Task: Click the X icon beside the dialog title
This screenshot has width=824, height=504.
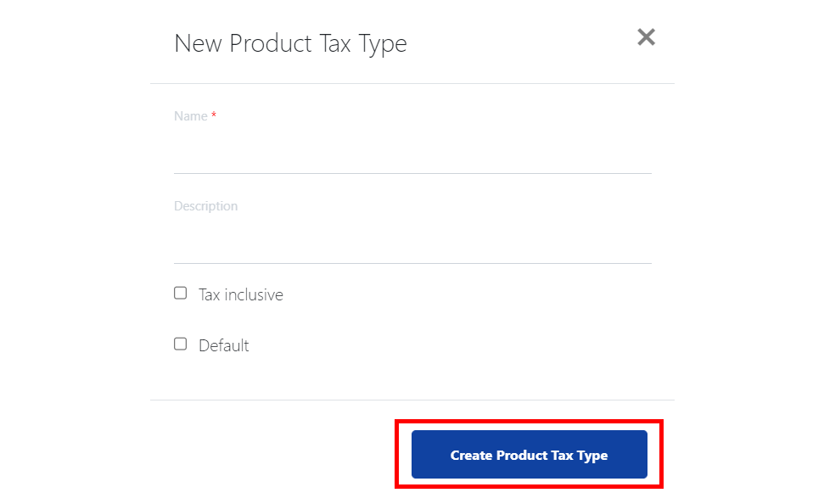Action: (x=646, y=37)
